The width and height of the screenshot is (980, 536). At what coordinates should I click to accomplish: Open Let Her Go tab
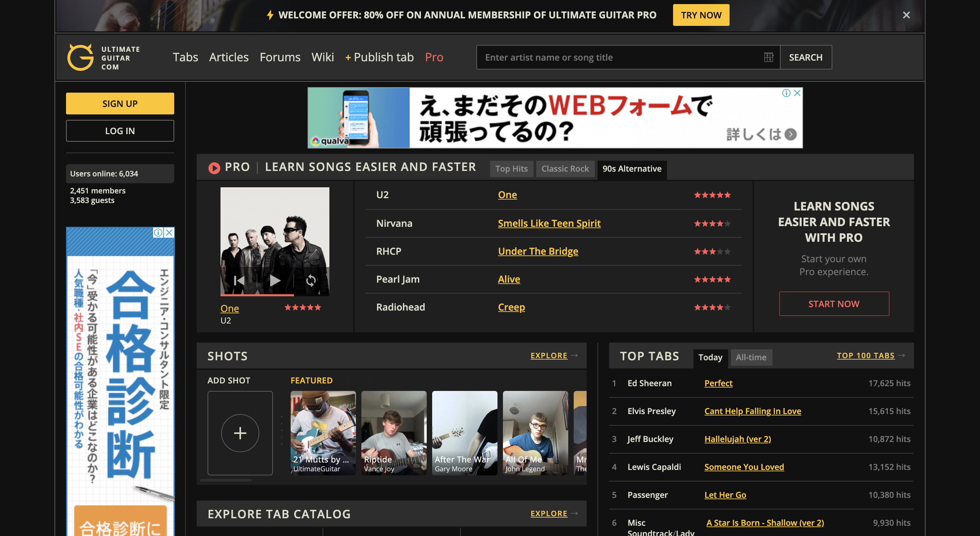(725, 494)
